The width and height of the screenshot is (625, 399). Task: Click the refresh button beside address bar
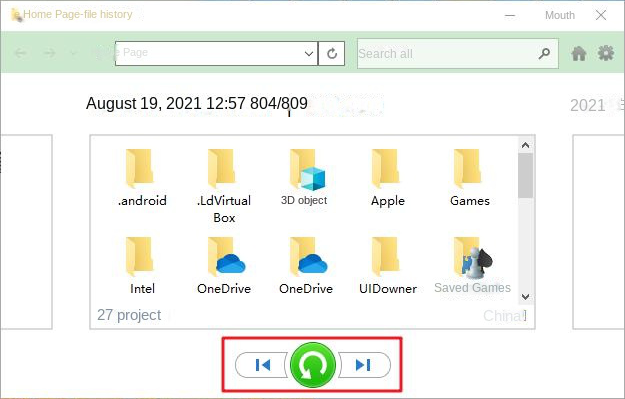(x=332, y=53)
